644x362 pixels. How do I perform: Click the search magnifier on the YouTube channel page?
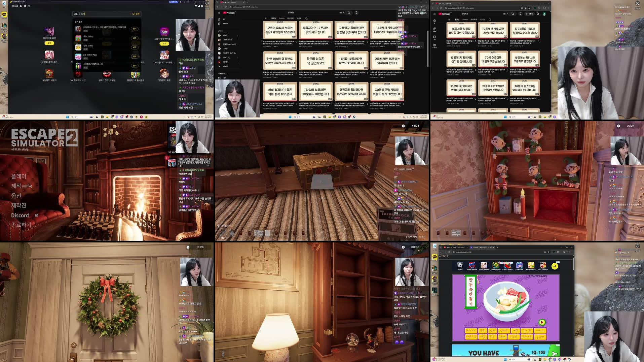click(307, 19)
